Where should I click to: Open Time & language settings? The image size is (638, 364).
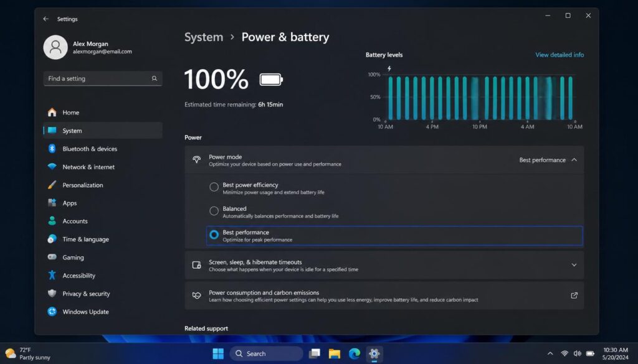click(103, 240)
